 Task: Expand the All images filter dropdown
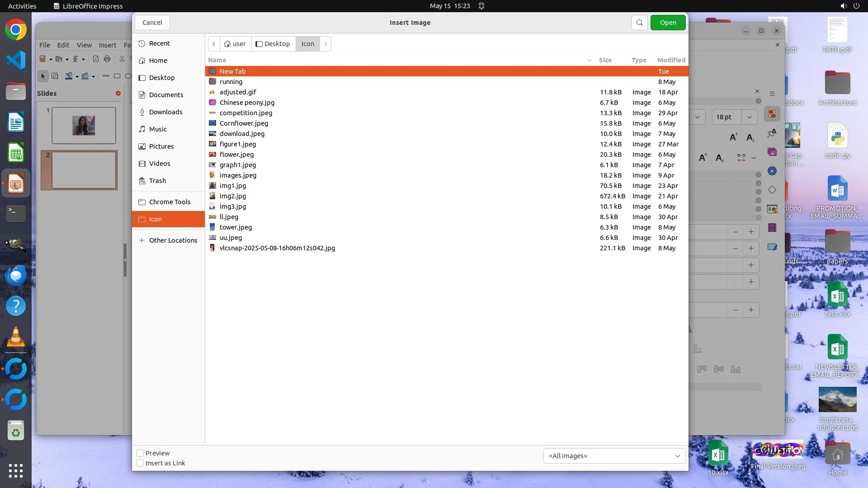(614, 456)
